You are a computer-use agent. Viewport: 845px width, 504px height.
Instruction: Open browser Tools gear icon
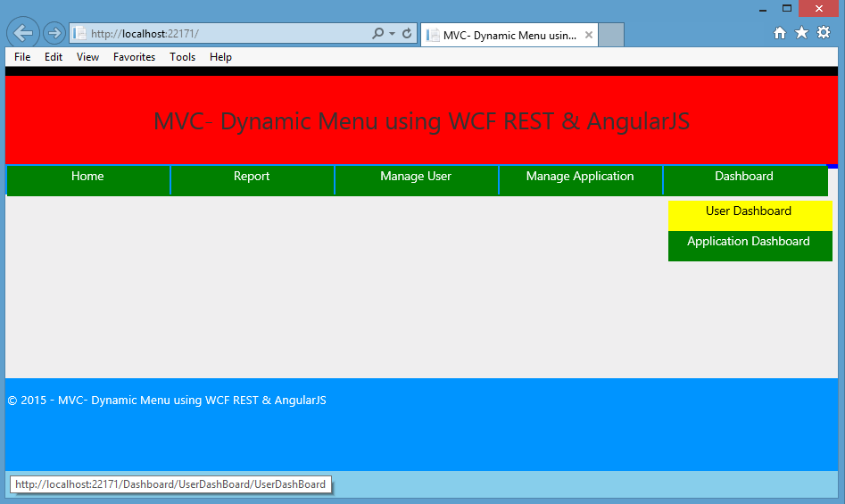[x=824, y=33]
